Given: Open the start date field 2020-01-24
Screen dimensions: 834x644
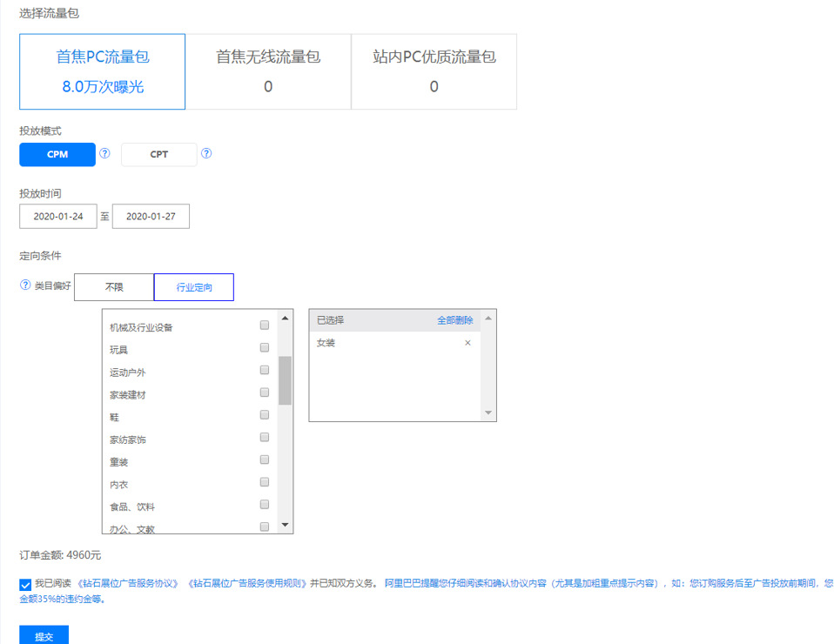Looking at the screenshot, I should [58, 217].
